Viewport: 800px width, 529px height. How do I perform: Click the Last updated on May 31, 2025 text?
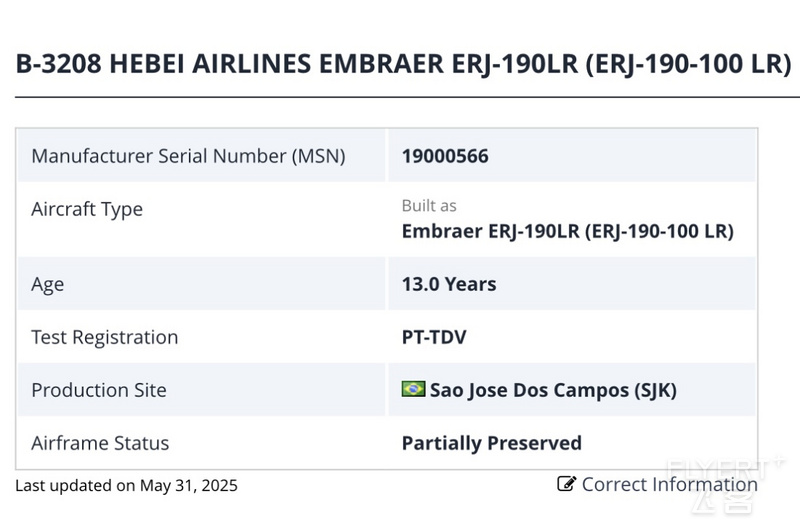point(127,485)
